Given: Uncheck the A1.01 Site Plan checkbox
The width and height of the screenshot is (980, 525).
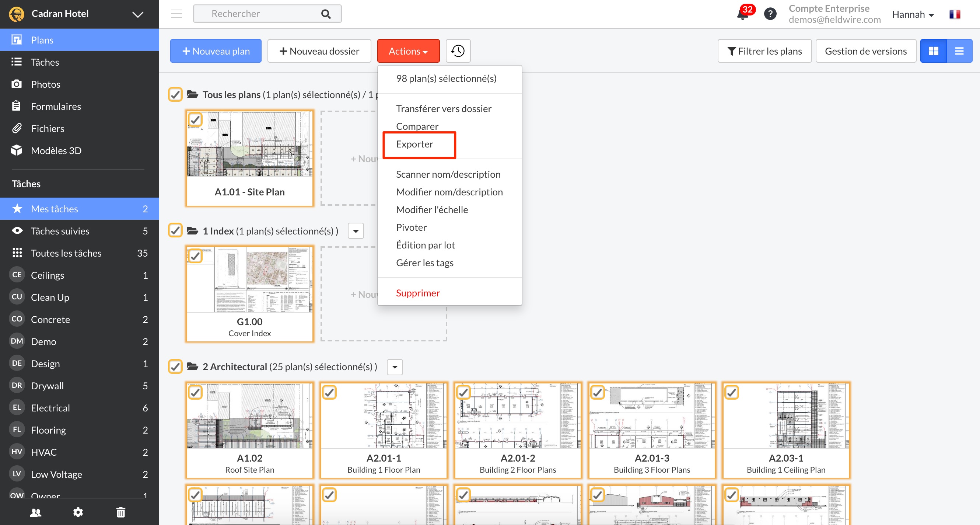Looking at the screenshot, I should (x=195, y=120).
